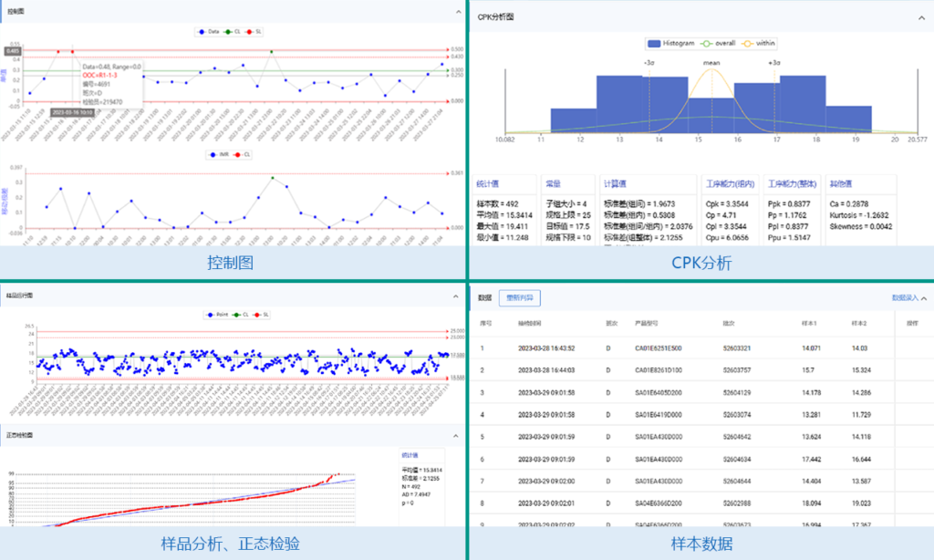Image resolution: width=934 pixels, height=560 pixels.
Task: Click the Cpk = 3.3544 value
Action: 727,203
